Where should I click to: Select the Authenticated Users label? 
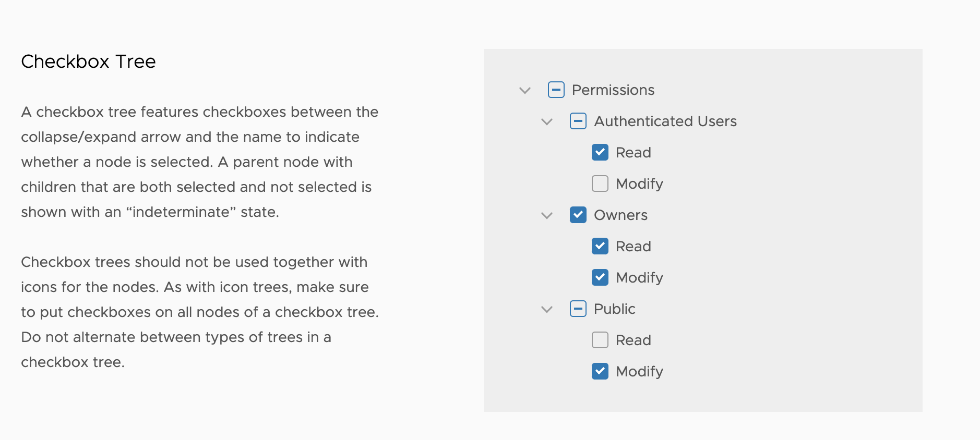click(665, 121)
